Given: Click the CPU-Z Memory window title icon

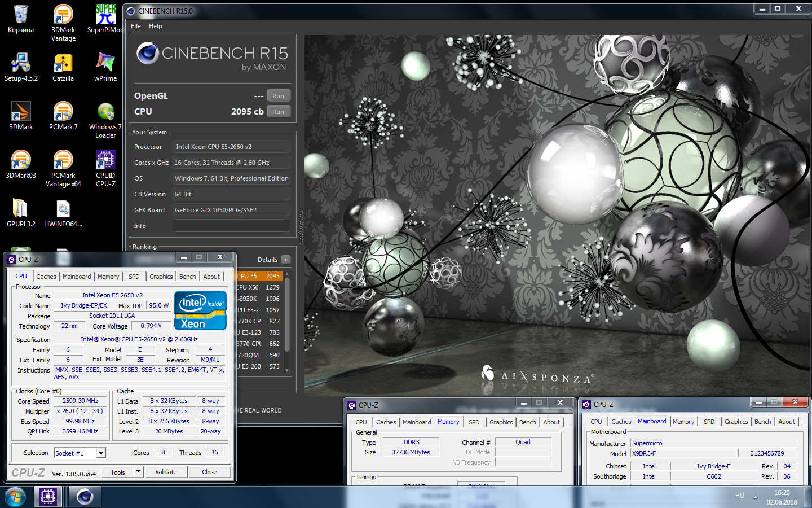Looking at the screenshot, I should [x=351, y=405].
